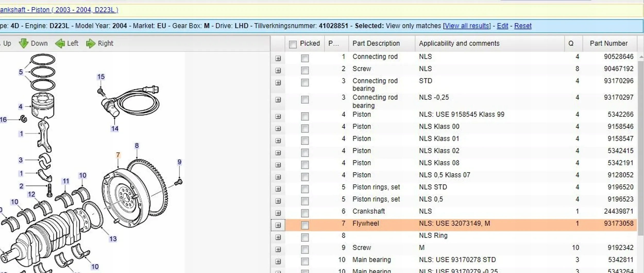The image size is (644, 273).
Task: Click the View all results link
Action: (467, 26)
